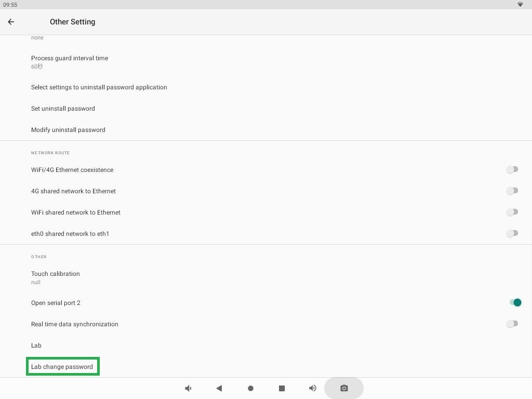The height and width of the screenshot is (399, 532).
Task: Tap the screenshot camera icon
Action: (x=344, y=388)
